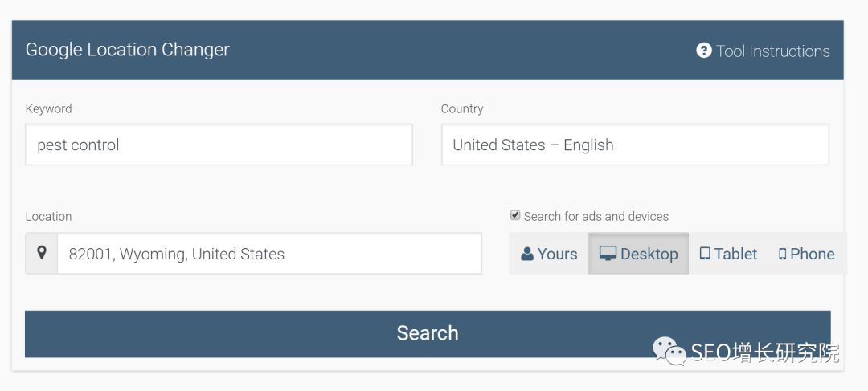This screenshot has width=868, height=391.
Task: Click the phone device icon
Action: click(x=782, y=254)
